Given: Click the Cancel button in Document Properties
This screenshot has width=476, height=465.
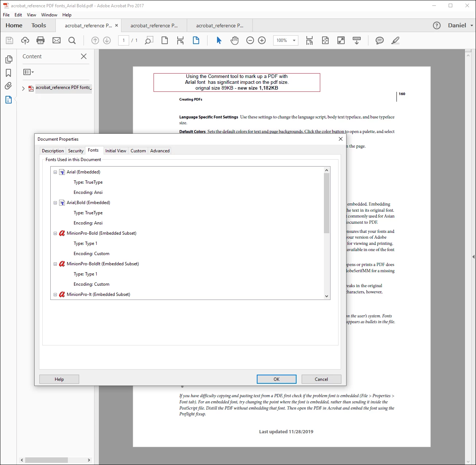Looking at the screenshot, I should point(321,379).
